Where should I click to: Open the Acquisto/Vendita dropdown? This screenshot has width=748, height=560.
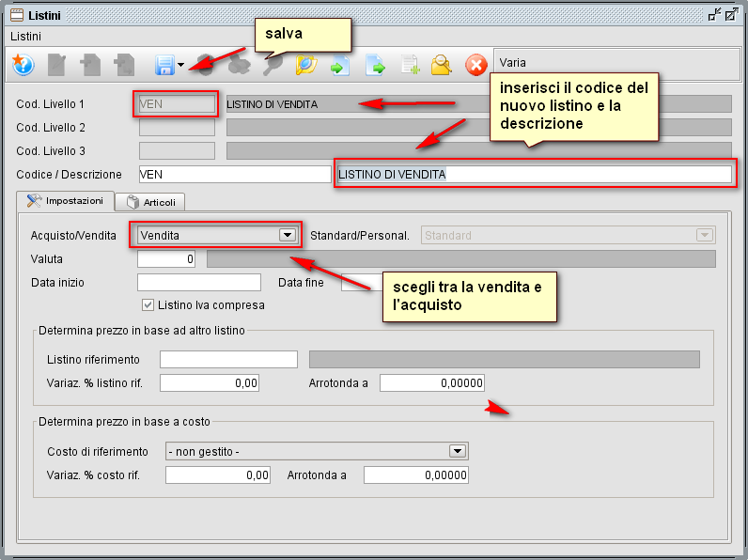click(x=217, y=235)
